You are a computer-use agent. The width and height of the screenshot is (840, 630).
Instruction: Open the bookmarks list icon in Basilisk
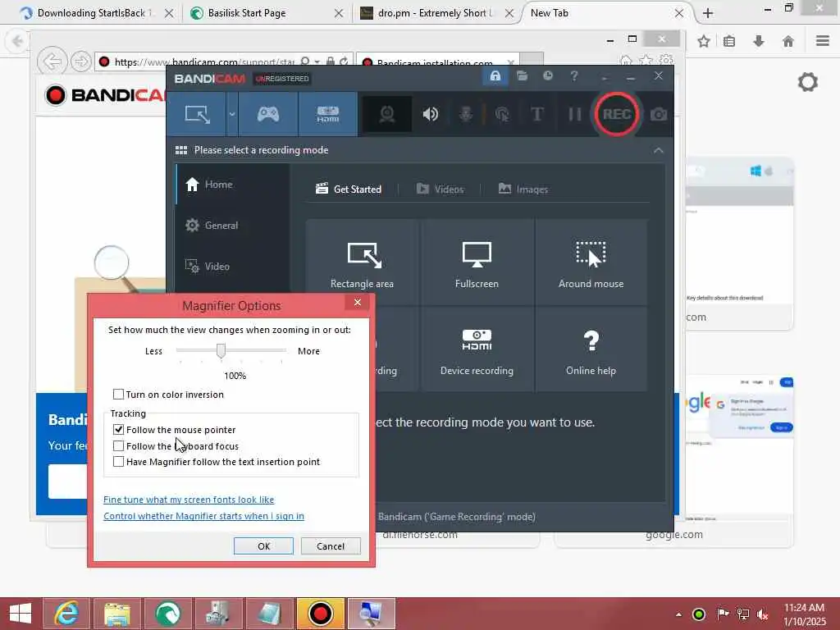pyautogui.click(x=729, y=41)
